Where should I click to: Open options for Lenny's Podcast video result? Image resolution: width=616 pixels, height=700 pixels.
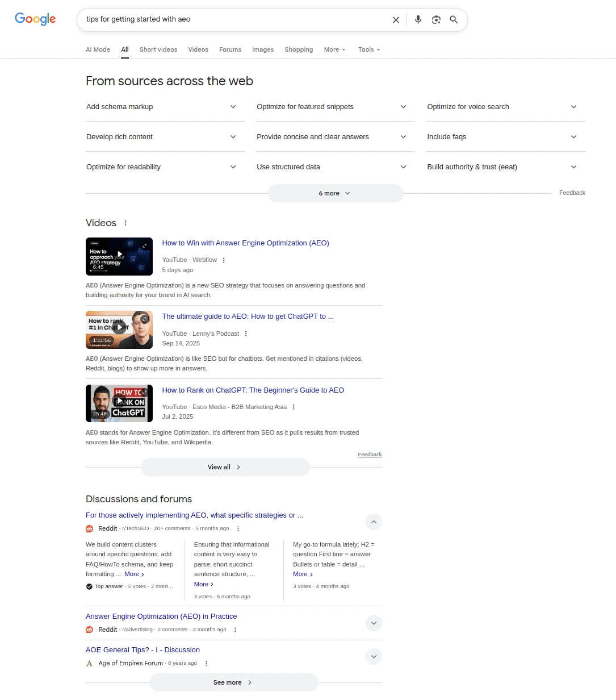pyautogui.click(x=246, y=334)
